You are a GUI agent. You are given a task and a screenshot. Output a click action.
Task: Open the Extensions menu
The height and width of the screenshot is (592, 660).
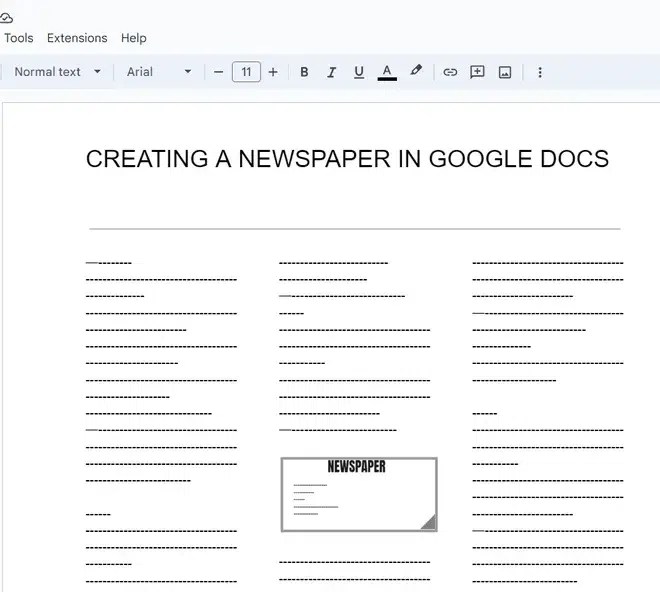pos(77,38)
